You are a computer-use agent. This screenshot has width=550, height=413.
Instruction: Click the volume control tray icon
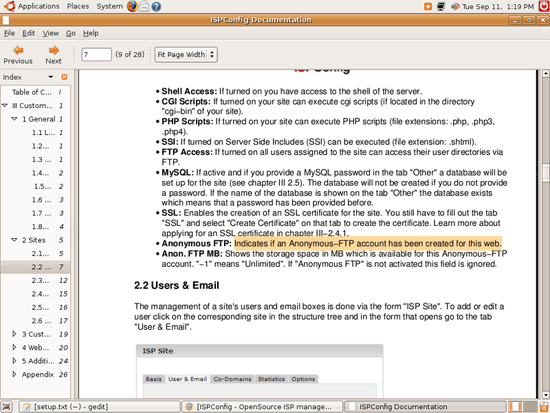[x=455, y=6]
